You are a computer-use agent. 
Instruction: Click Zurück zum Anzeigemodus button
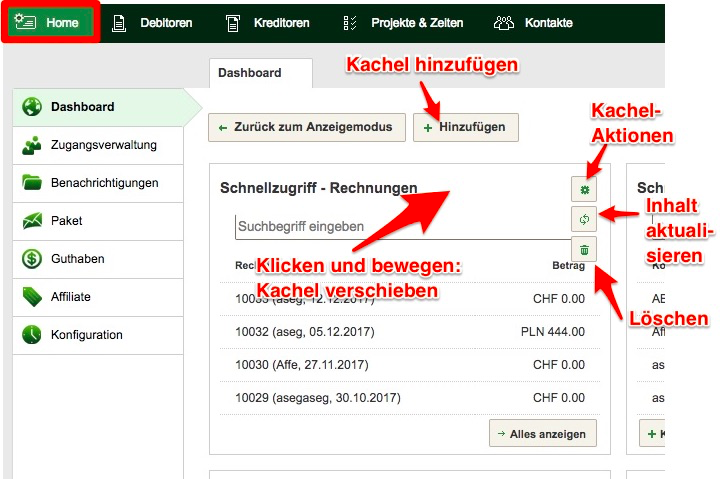307,127
